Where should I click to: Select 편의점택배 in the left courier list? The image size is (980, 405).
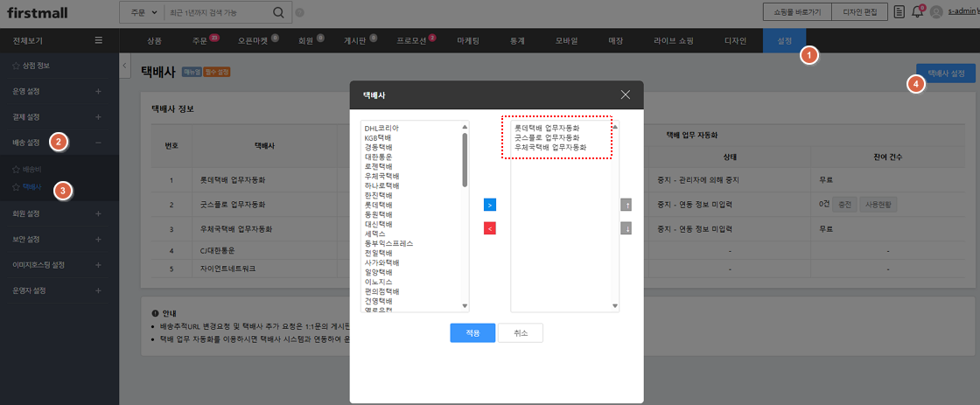click(381, 291)
